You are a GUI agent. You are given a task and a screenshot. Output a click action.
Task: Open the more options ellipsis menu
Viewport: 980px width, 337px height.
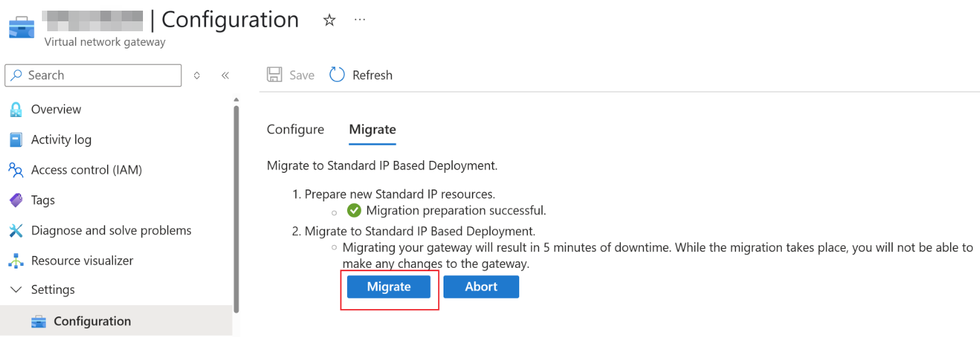(x=360, y=20)
